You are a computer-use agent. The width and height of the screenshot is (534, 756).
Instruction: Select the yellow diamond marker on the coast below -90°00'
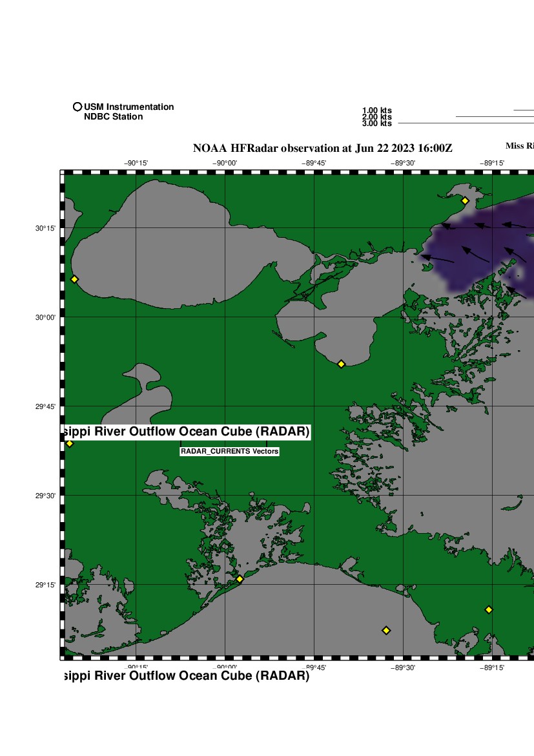click(240, 579)
